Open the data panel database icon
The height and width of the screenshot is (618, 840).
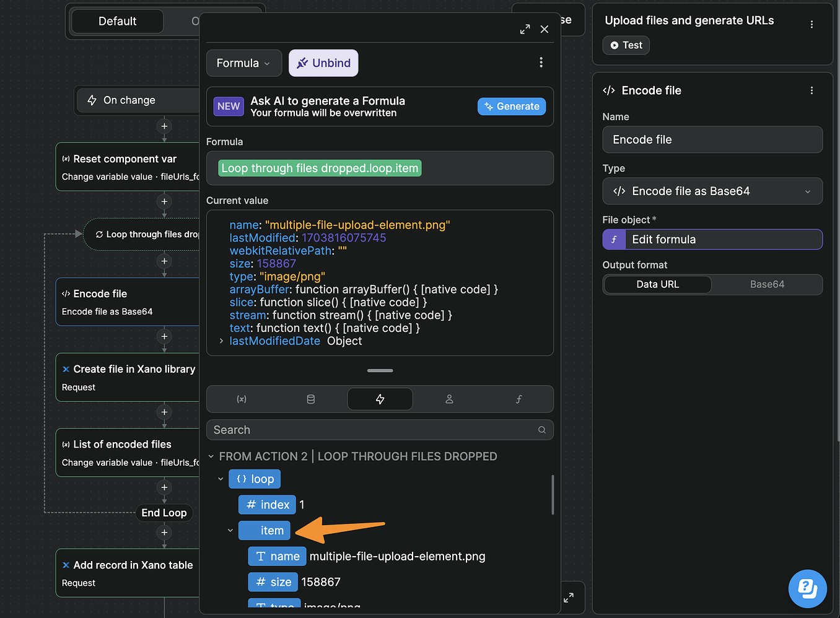point(310,399)
